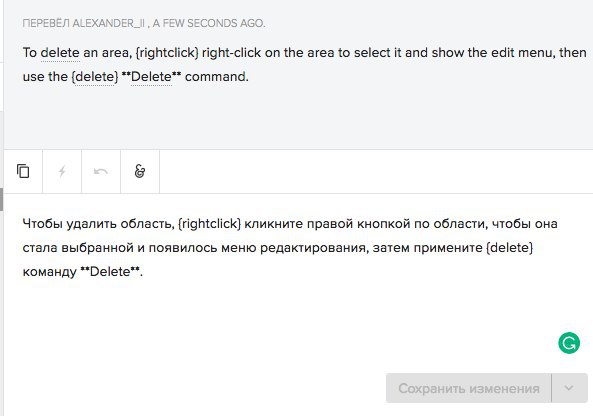
Task: Click word Чтобы at translation start
Action: point(42,224)
